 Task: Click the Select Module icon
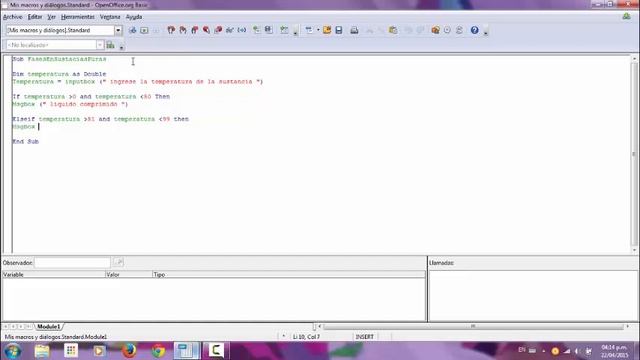coord(269,30)
